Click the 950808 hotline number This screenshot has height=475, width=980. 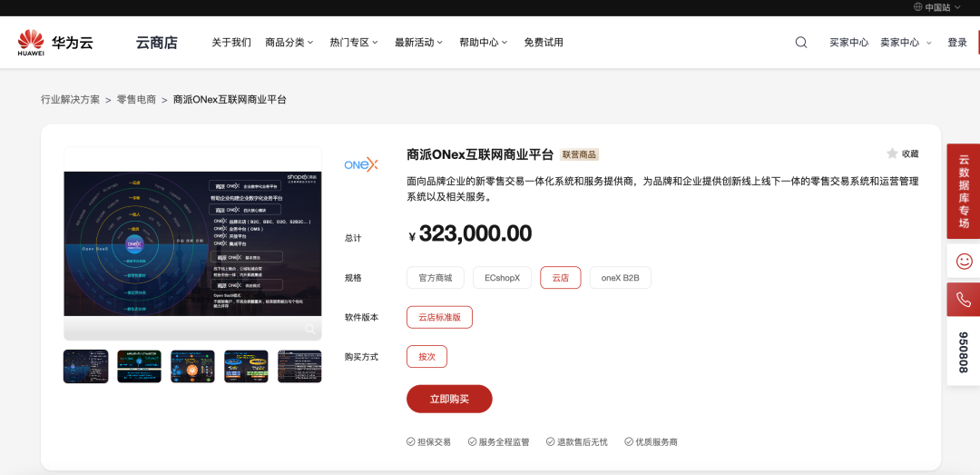tap(964, 352)
